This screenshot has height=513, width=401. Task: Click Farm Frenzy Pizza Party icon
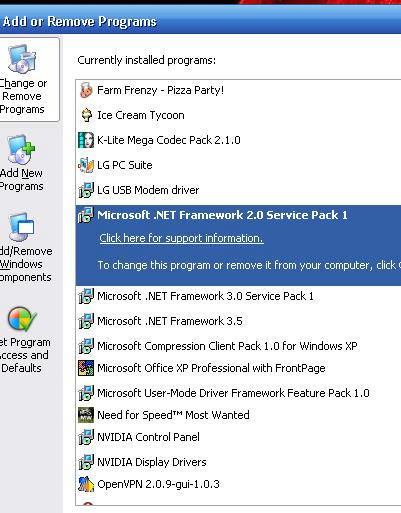86,90
